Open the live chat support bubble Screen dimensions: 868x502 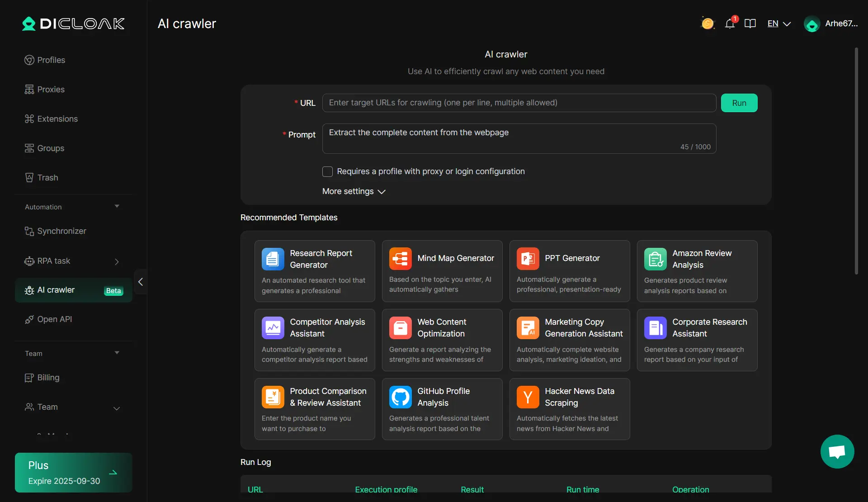tap(837, 451)
